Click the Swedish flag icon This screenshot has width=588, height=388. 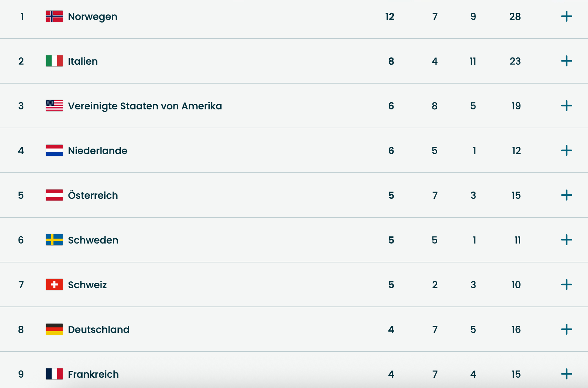point(54,240)
